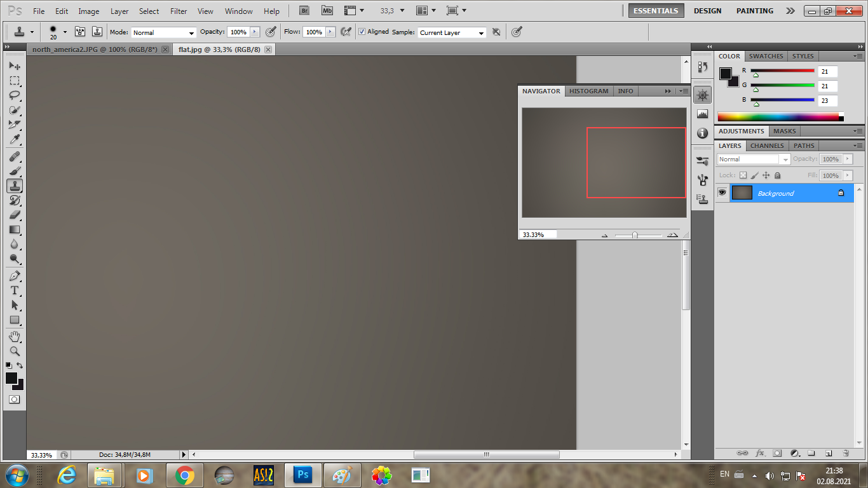Select the Move tool
868x488 pixels.
tap(15, 66)
